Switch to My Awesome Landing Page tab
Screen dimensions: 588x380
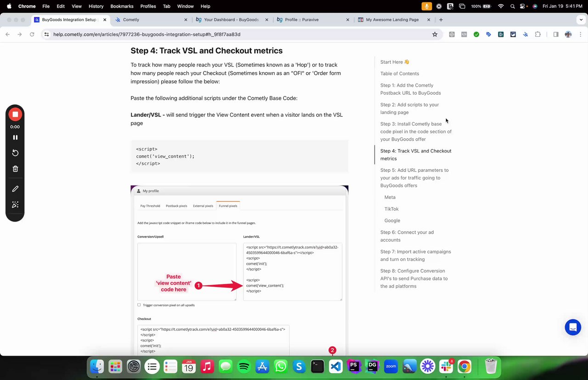tap(394, 20)
